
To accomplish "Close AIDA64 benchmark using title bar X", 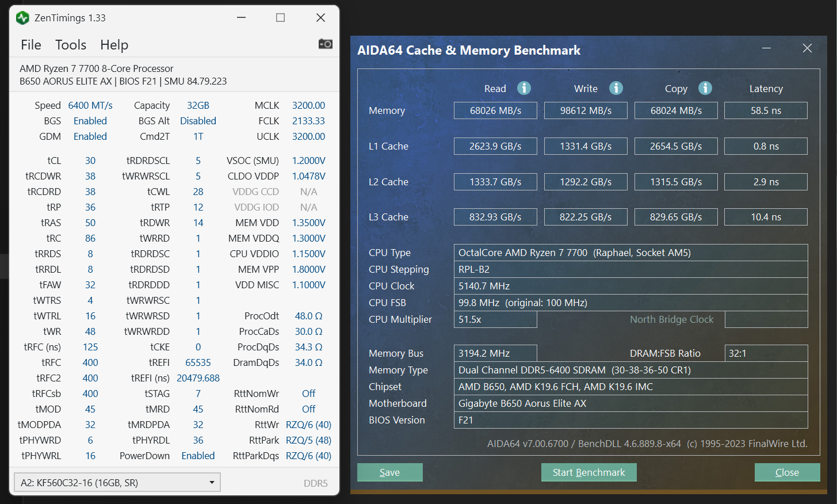I will (807, 48).
